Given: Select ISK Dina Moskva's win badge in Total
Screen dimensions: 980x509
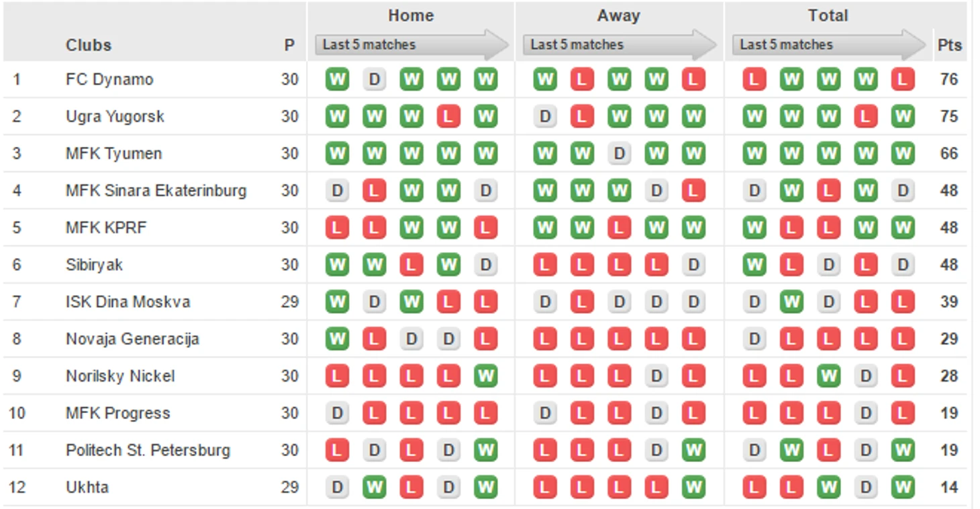Looking at the screenshot, I should point(791,302).
